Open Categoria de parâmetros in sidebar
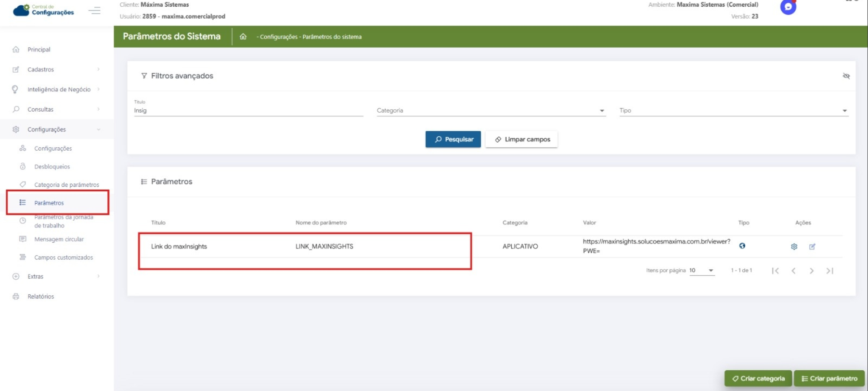868x391 pixels. coord(66,184)
